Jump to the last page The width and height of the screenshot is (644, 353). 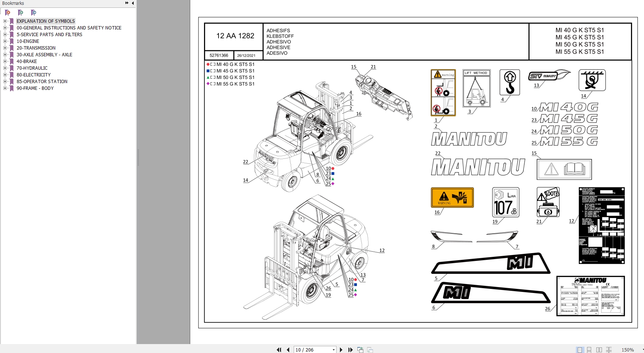(x=350, y=350)
